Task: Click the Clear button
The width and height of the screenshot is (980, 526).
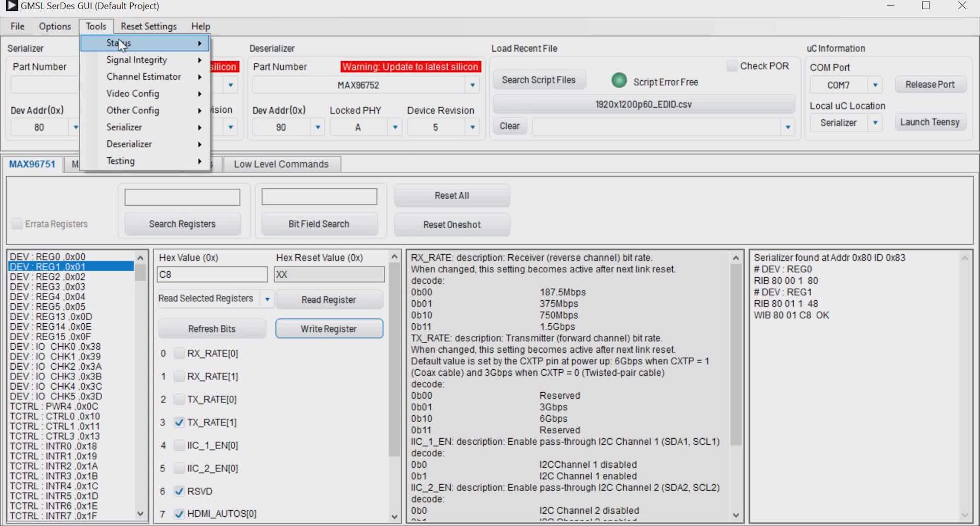Action: pos(509,126)
